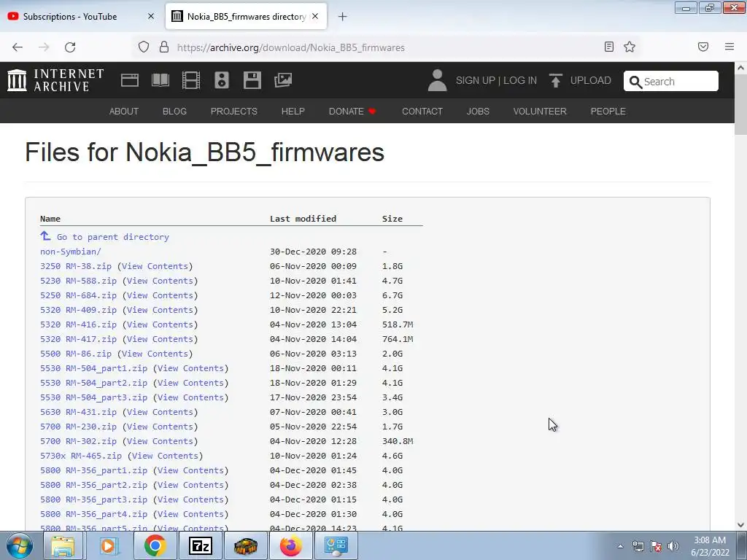
Task: Download 5500 RM-86.zip file
Action: click(x=76, y=354)
